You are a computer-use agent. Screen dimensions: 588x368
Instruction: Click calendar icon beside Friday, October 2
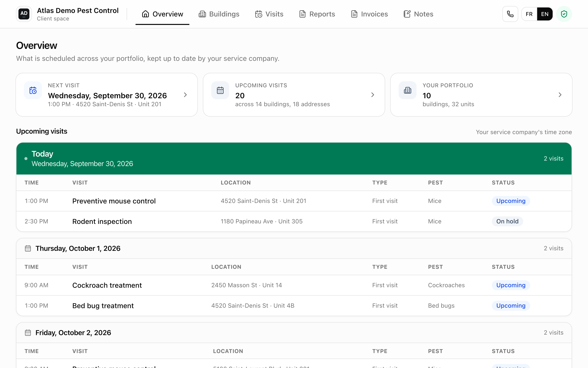coord(28,332)
